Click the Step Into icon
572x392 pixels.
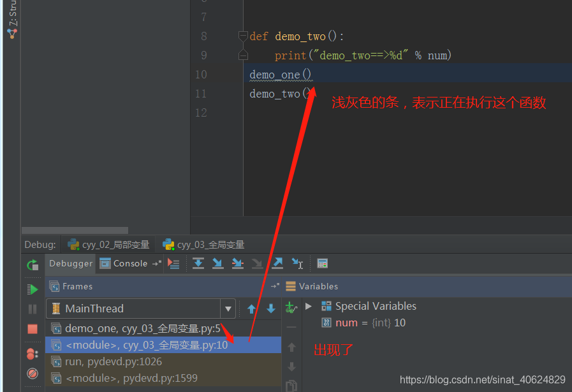tap(218, 263)
